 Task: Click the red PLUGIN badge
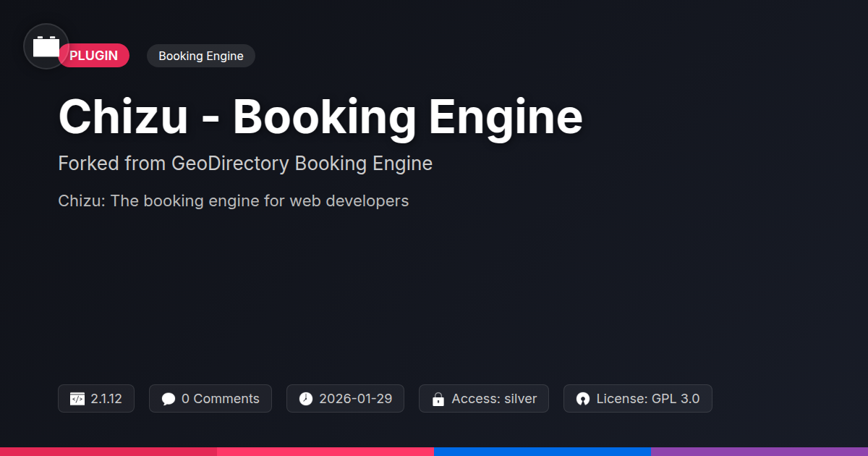(x=94, y=56)
